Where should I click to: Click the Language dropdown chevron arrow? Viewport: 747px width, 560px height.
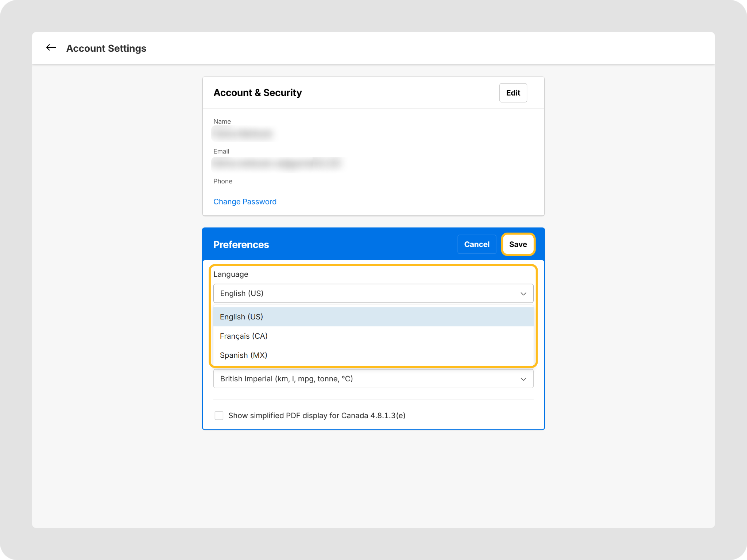pyautogui.click(x=523, y=293)
